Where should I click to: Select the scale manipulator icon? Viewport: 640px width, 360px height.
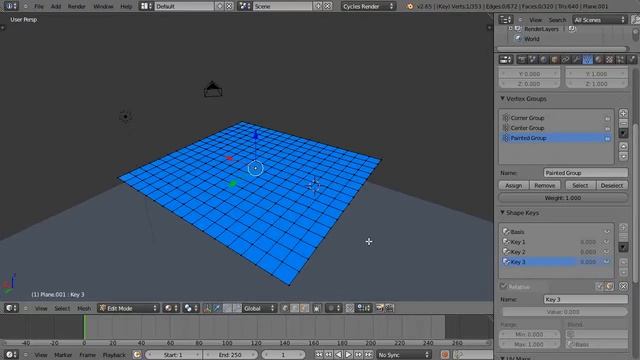(x=237, y=308)
